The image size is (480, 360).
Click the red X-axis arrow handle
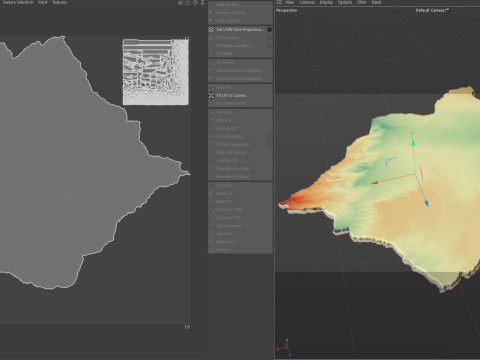point(375,183)
